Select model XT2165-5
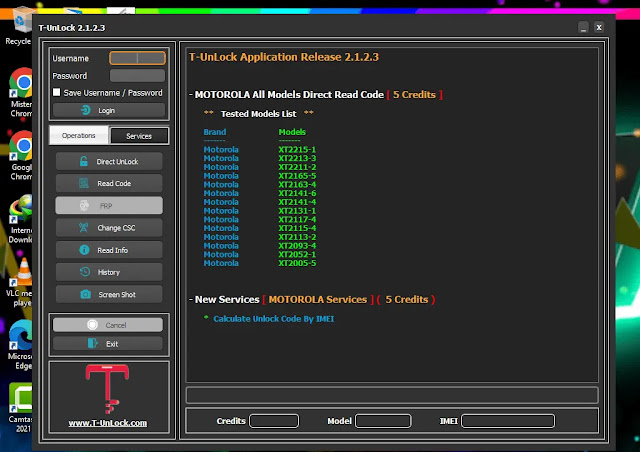Screen dimensions: 640x452 click(297, 176)
